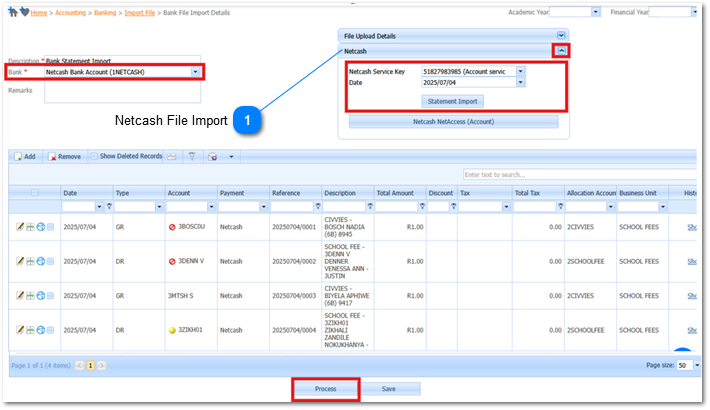The width and height of the screenshot is (710, 410).
Task: Click the card layout icon after Show Deleted Records
Action: 172,157
